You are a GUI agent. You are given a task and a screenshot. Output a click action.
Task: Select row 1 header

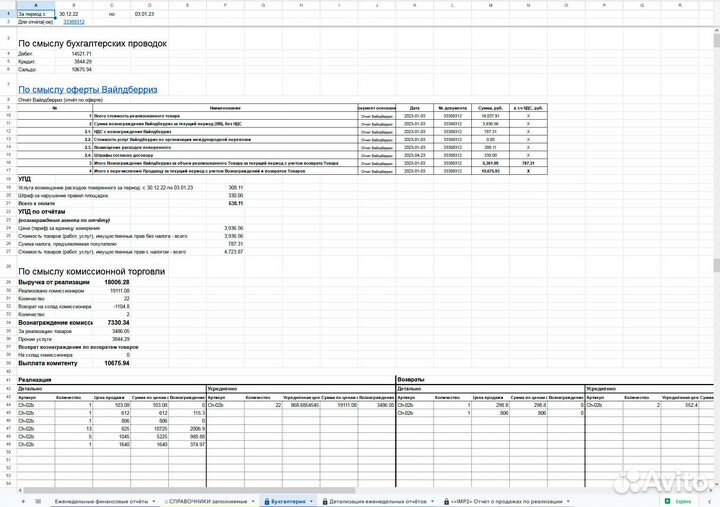(5, 13)
